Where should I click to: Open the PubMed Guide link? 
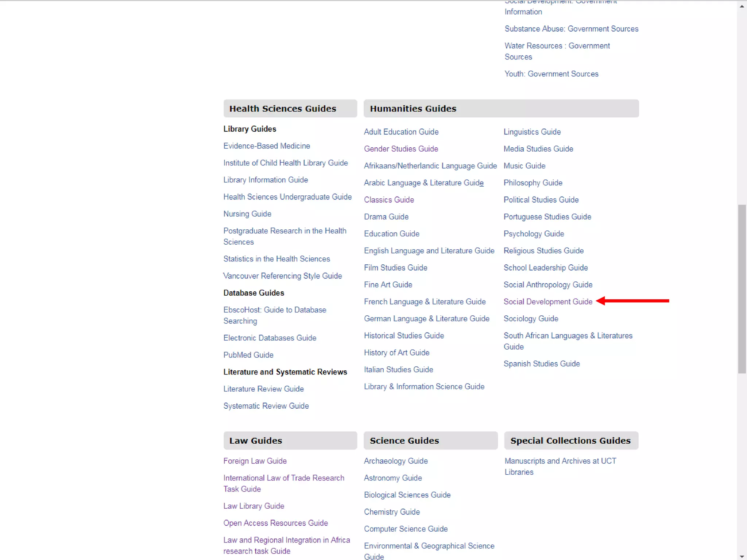click(x=248, y=355)
